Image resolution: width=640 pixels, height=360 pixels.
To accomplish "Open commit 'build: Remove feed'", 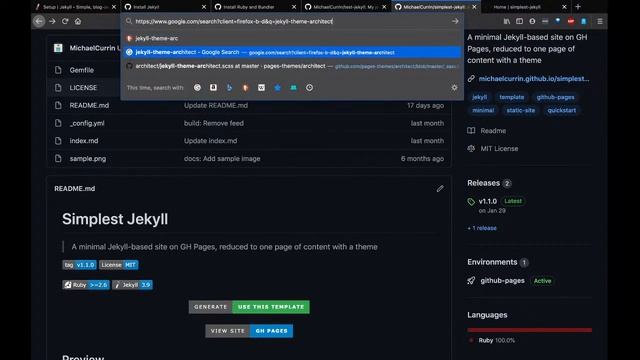I will pyautogui.click(x=213, y=123).
